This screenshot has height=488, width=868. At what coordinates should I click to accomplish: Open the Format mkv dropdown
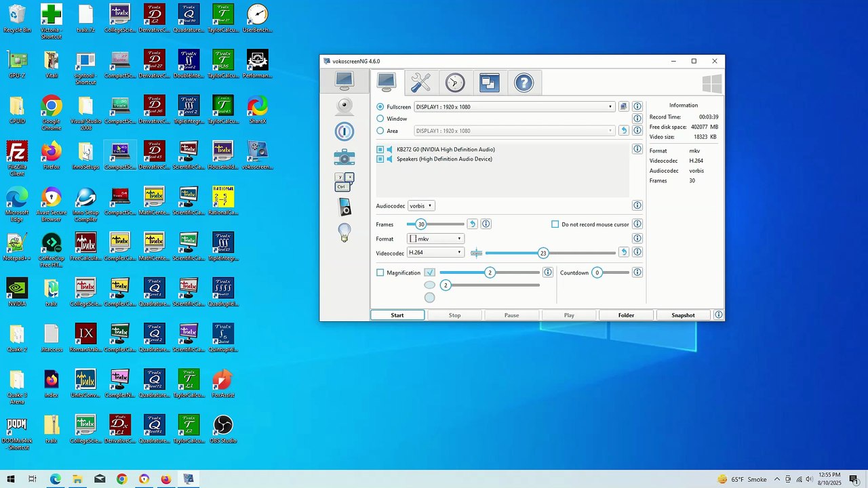435,239
